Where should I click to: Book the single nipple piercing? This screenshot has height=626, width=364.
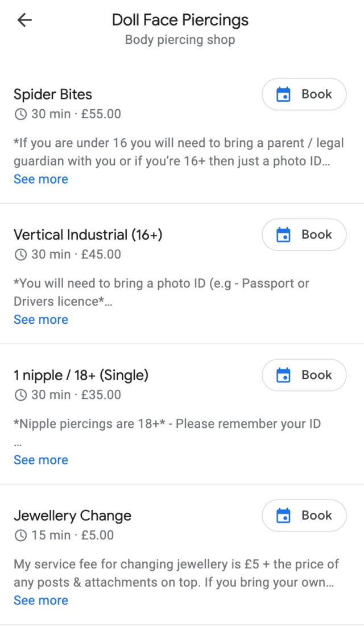pos(304,375)
